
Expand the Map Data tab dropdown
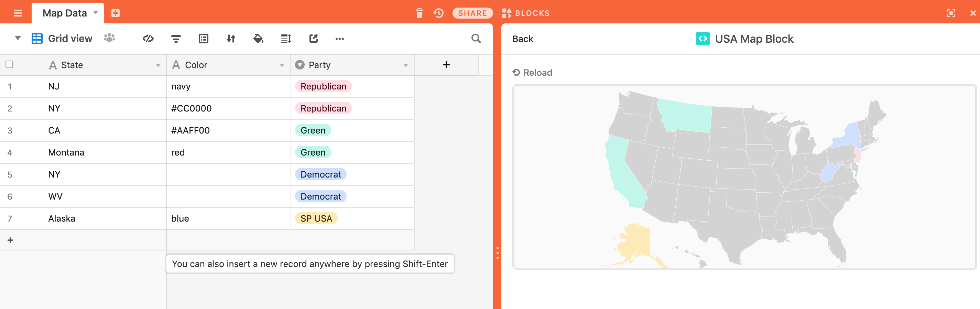click(x=96, y=12)
